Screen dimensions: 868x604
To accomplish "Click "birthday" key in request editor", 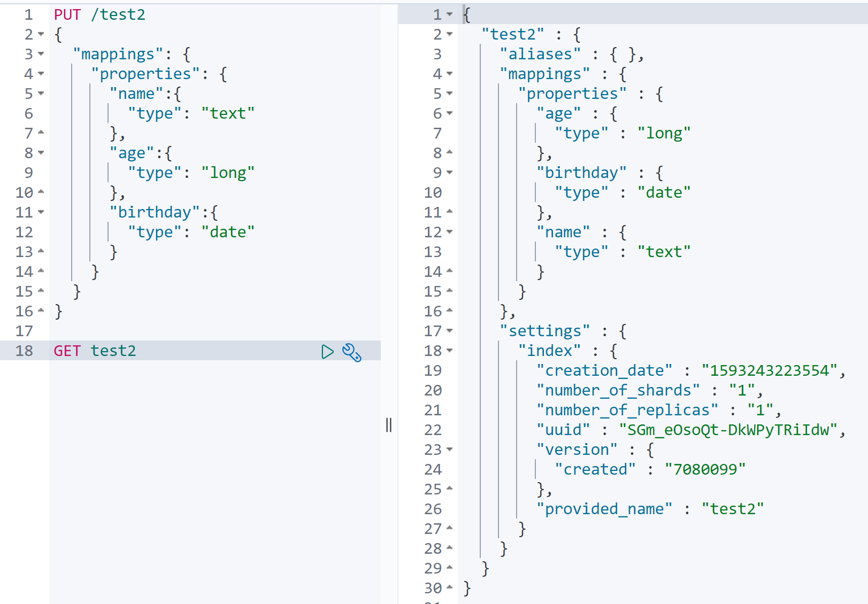I will pyautogui.click(x=155, y=213).
